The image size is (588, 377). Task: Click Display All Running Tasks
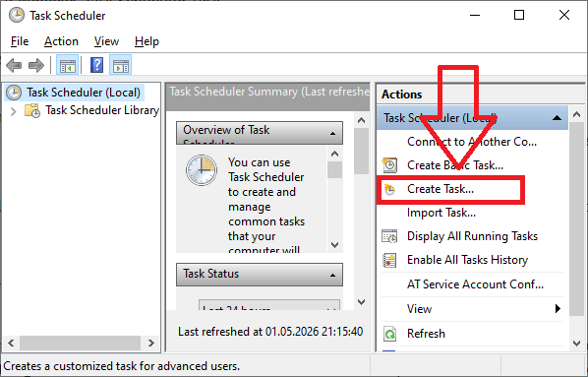pos(472,236)
